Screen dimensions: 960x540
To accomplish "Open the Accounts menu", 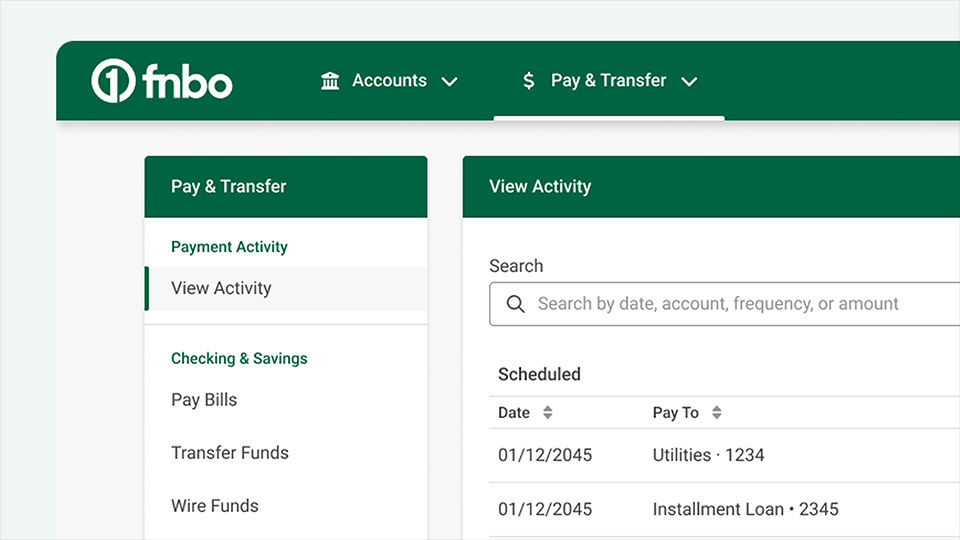I will coord(389,80).
